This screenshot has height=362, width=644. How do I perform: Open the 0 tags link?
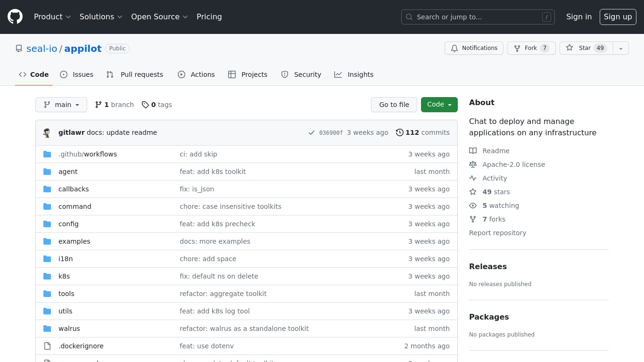[x=157, y=105]
